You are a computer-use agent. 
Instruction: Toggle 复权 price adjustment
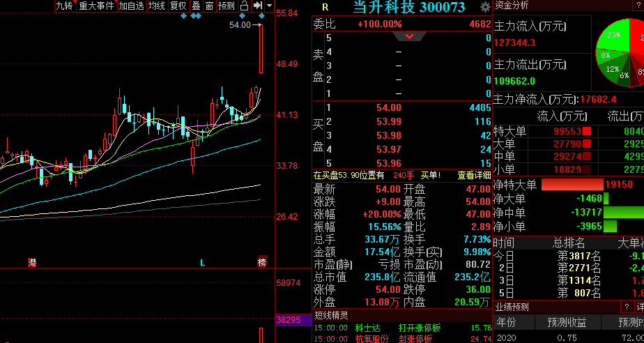178,6
